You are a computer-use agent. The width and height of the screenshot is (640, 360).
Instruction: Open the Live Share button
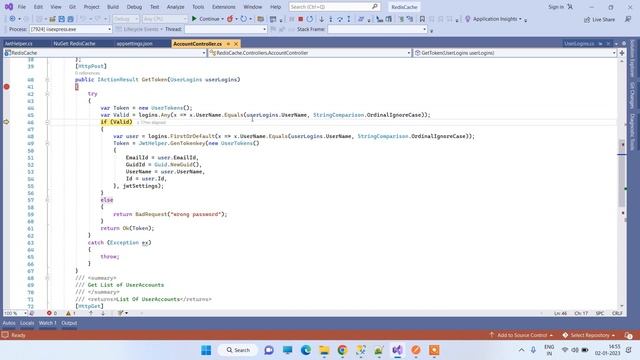click(599, 19)
